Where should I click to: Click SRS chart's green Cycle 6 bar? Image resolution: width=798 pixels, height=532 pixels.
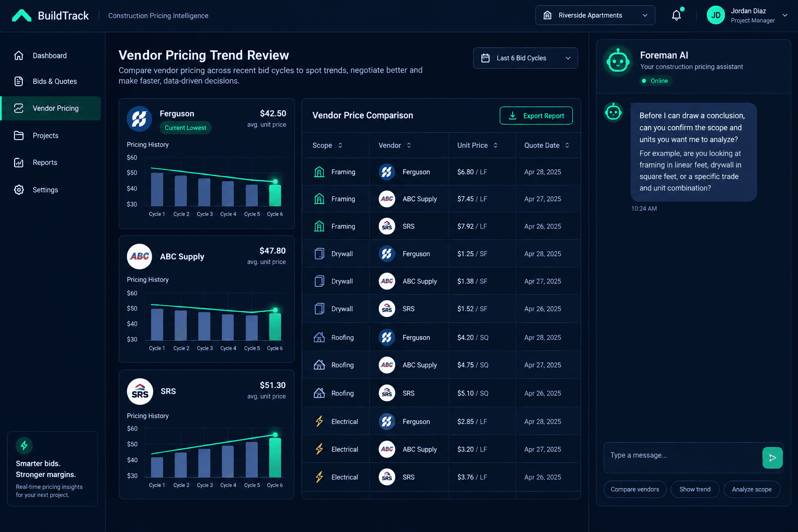[275, 457]
